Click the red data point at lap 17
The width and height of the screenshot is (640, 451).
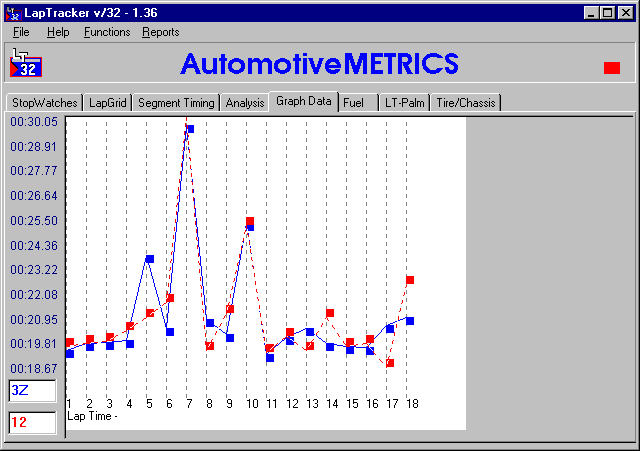click(x=390, y=363)
